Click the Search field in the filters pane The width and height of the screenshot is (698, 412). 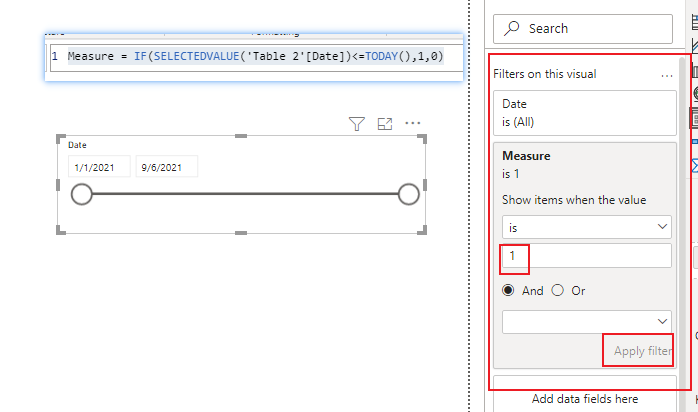coord(583,28)
